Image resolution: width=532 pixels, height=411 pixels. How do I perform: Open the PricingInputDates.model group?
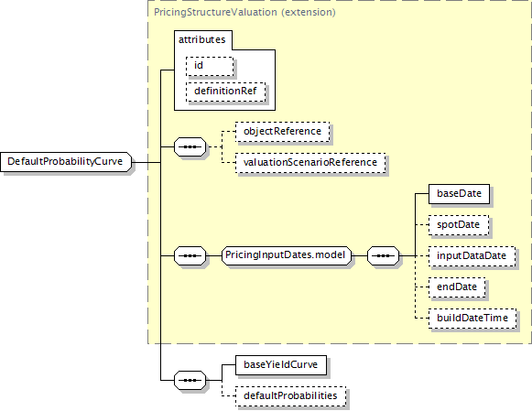point(287,255)
